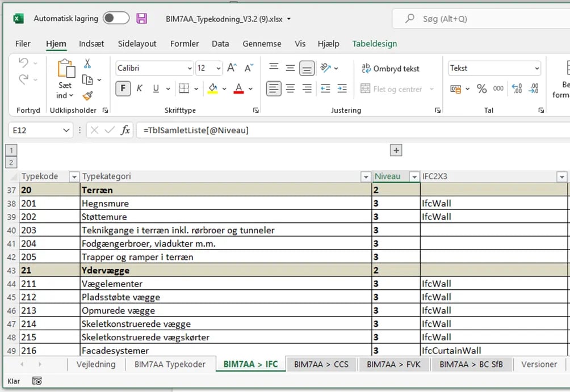570x392 pixels.
Task: Click the fill color bucket icon
Action: click(213, 88)
